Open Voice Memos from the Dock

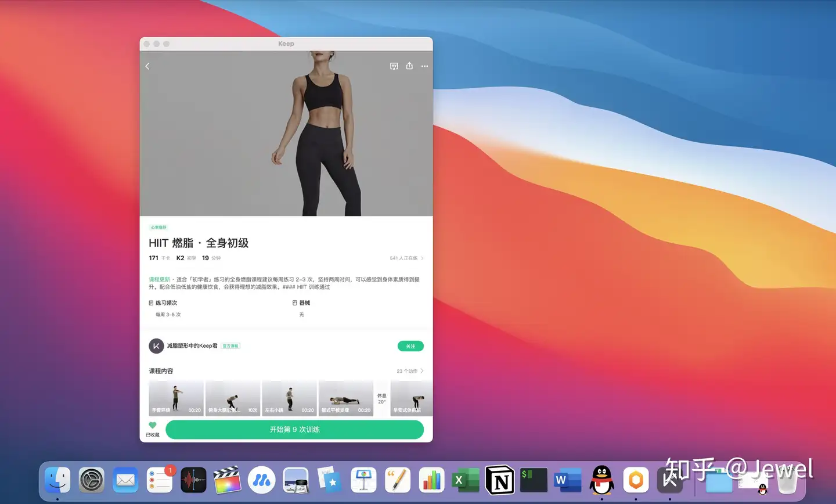point(193,480)
